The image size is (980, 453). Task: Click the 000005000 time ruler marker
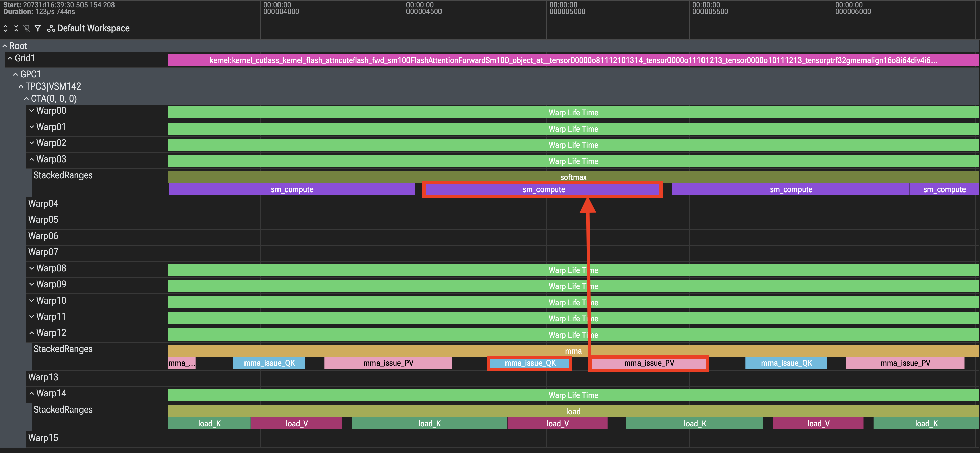[567, 8]
